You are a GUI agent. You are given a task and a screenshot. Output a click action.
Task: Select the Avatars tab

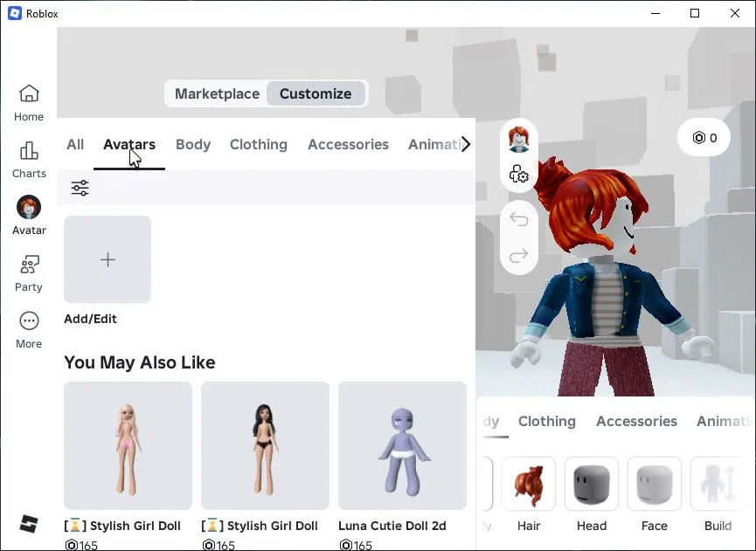pyautogui.click(x=129, y=144)
